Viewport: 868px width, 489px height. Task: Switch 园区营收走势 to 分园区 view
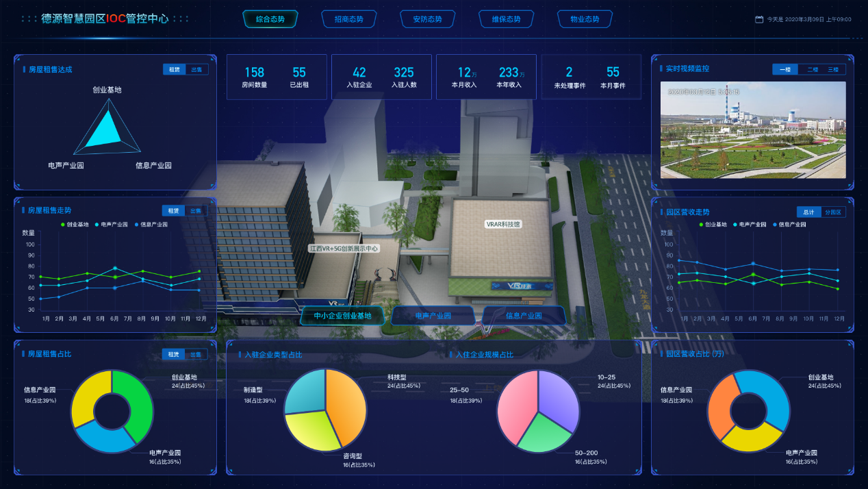pos(834,212)
